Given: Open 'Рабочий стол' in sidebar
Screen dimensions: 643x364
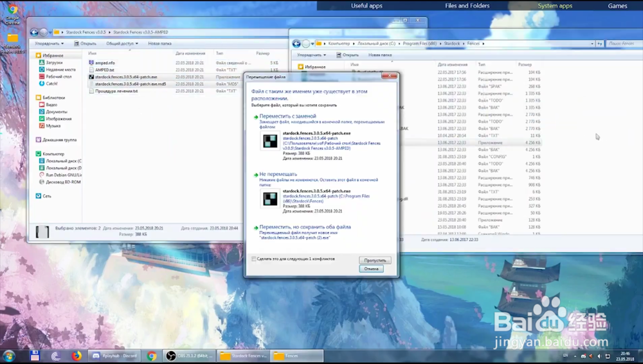Looking at the screenshot, I should click(59, 77).
